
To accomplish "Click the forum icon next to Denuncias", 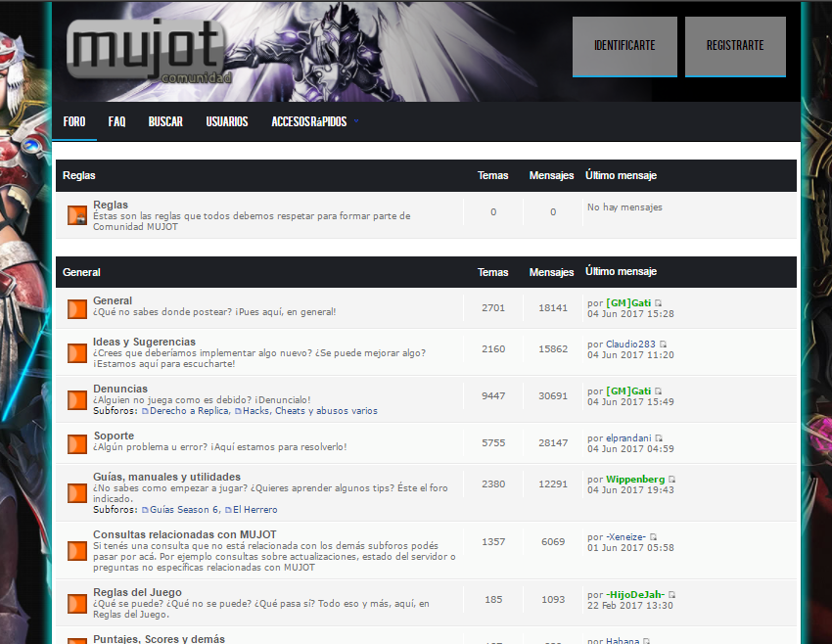I will 77,399.
